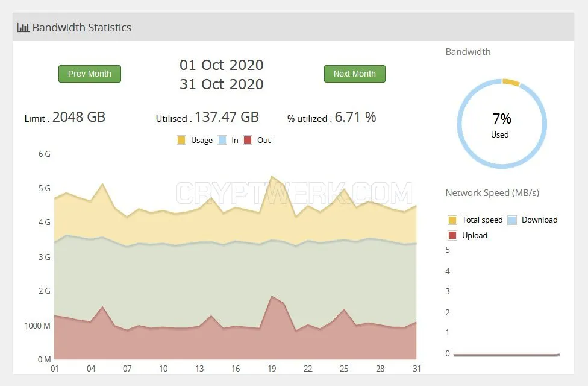Click the 7% Used donut chart center
The image size is (588, 386).
501,124
